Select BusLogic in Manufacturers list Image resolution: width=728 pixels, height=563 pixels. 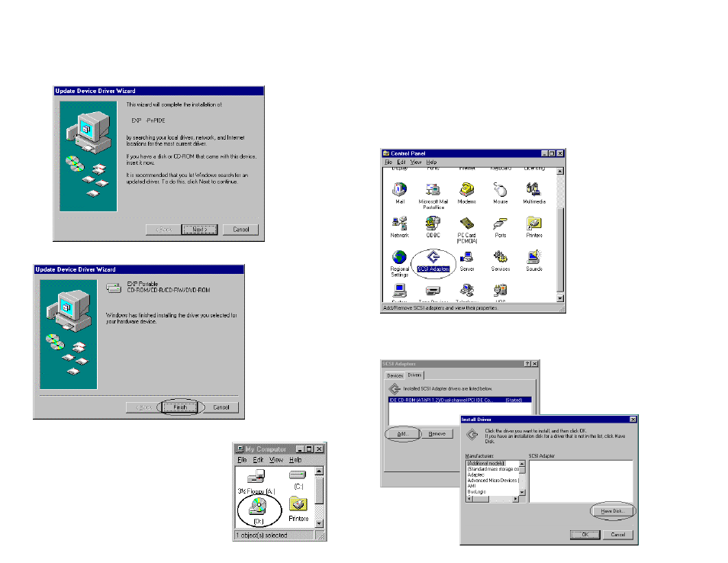click(476, 491)
